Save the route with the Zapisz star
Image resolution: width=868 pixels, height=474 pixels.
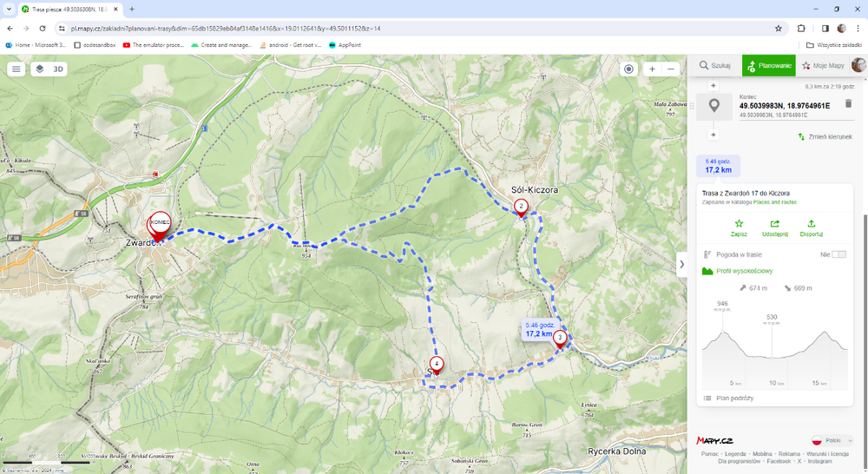(739, 224)
